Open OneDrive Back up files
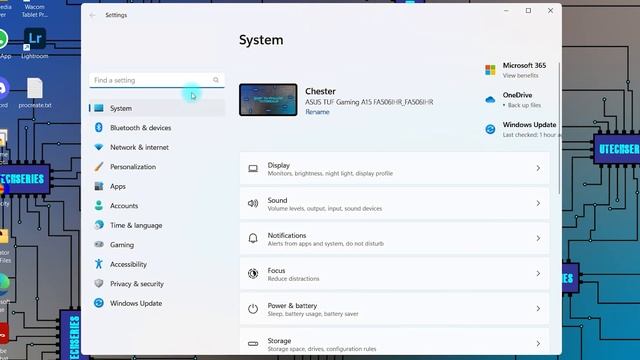Viewport: 640px width, 360px height. tap(524, 105)
